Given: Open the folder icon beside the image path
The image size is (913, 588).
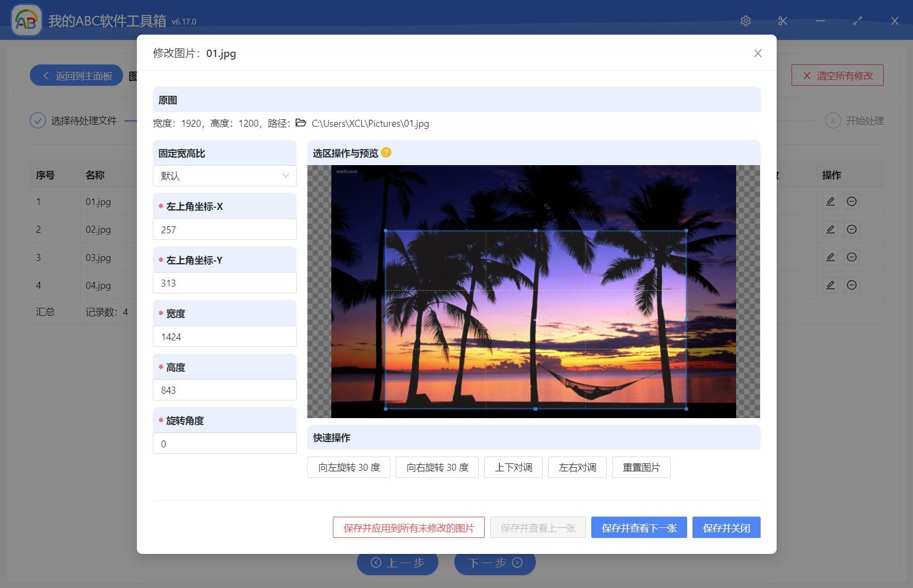Looking at the screenshot, I should tap(300, 123).
